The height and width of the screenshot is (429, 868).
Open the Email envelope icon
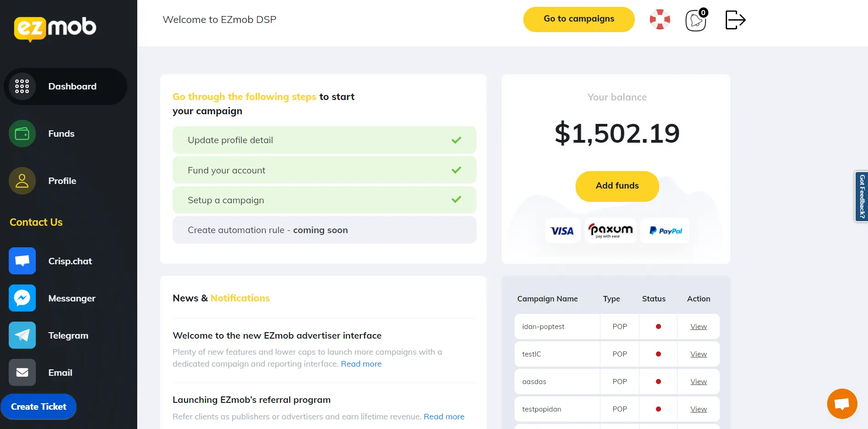(22, 372)
